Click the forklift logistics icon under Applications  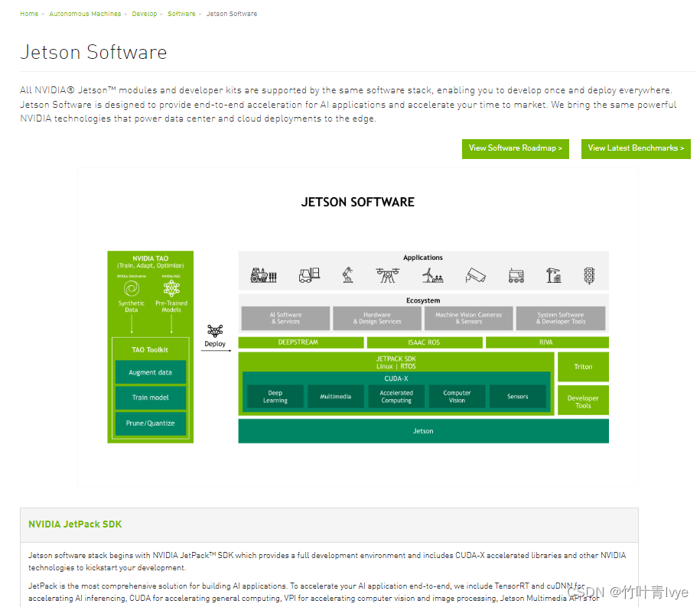point(308,276)
